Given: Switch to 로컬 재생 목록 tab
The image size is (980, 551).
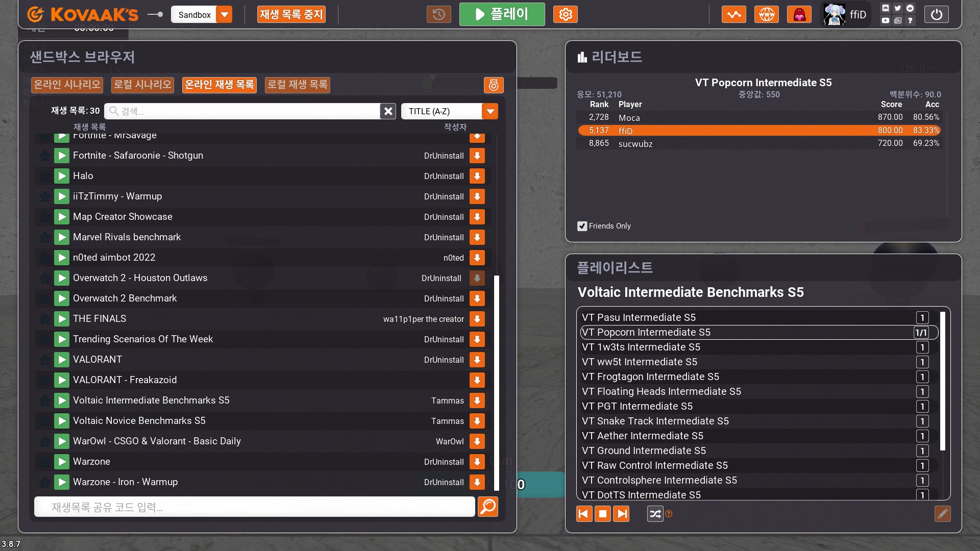Looking at the screenshot, I should [297, 85].
